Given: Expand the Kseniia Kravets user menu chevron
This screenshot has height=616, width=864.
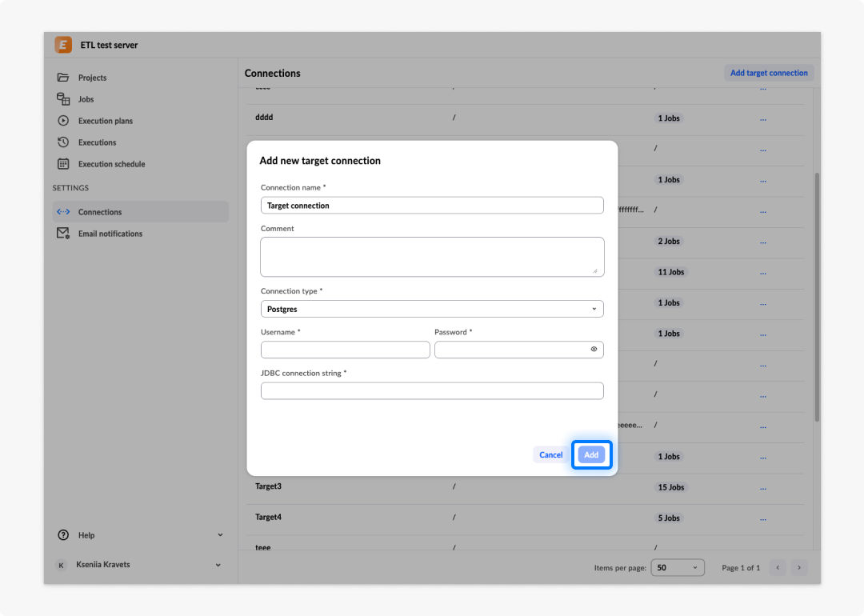Looking at the screenshot, I should tap(218, 565).
